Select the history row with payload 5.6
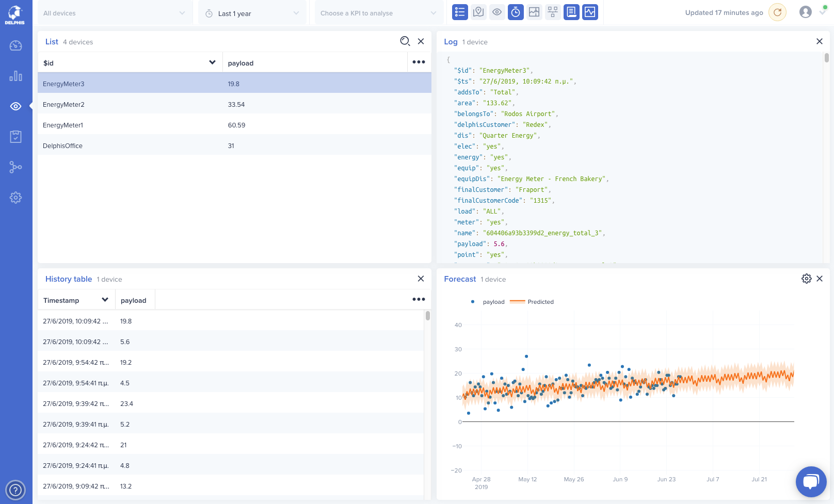The height and width of the screenshot is (504, 834). pos(231,342)
